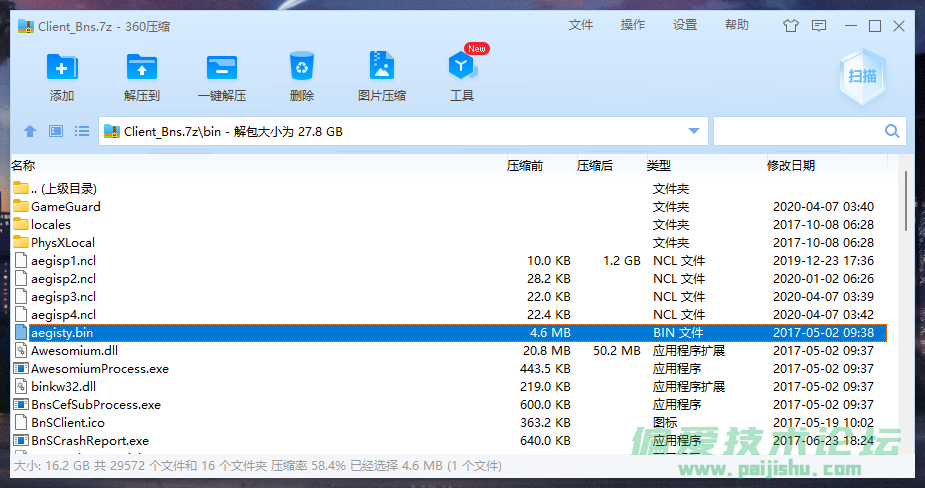The image size is (925, 488).
Task: Select the '.. (上级目录)' row
Action: [449, 188]
